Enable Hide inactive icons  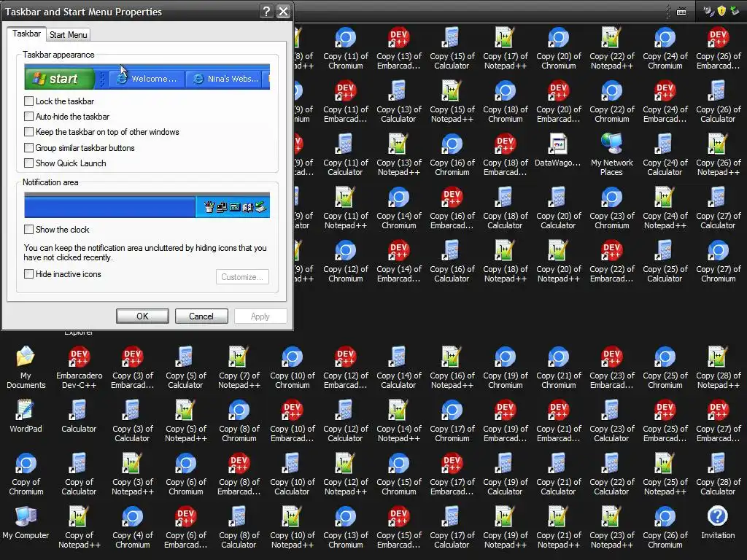[29, 274]
